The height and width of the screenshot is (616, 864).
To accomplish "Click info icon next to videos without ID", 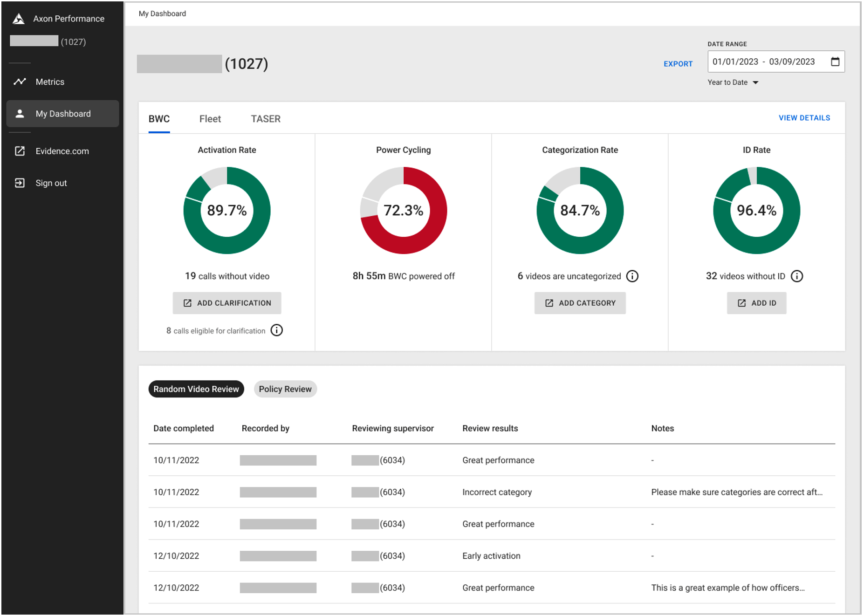I will pos(797,276).
